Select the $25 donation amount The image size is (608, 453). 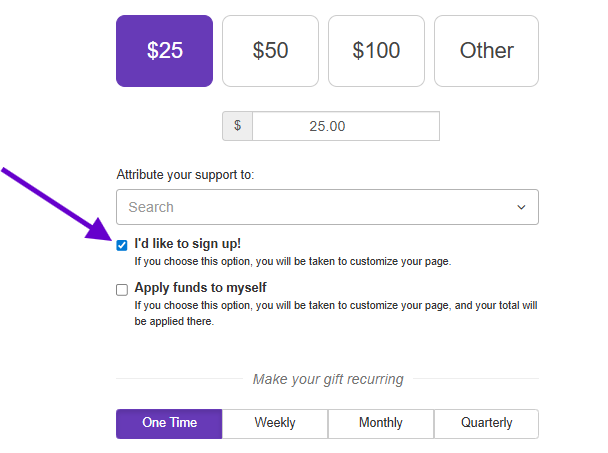(x=165, y=51)
